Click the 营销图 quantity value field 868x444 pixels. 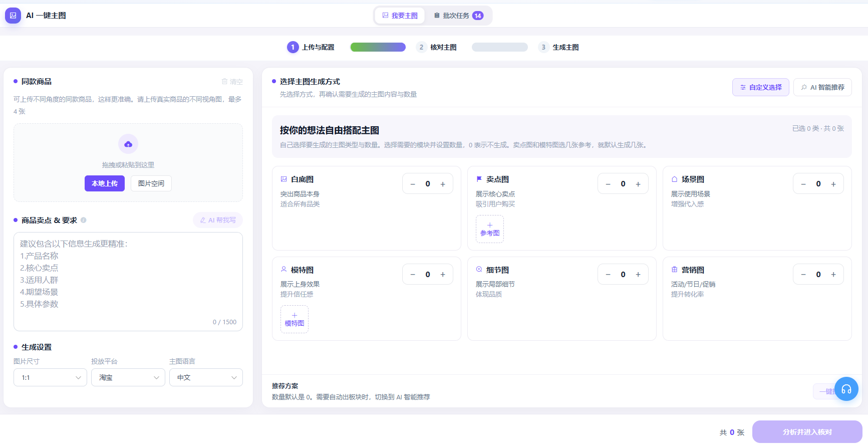818,274
